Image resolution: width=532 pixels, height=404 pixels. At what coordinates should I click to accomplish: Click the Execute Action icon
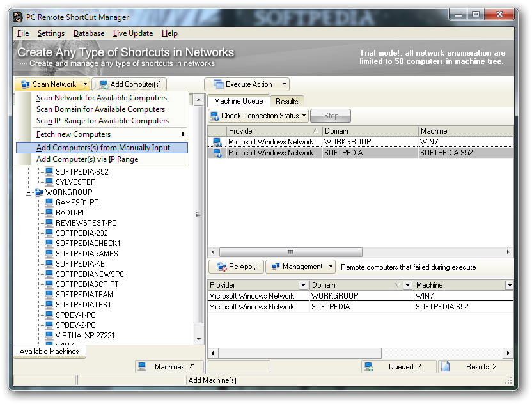pyautogui.click(x=218, y=84)
